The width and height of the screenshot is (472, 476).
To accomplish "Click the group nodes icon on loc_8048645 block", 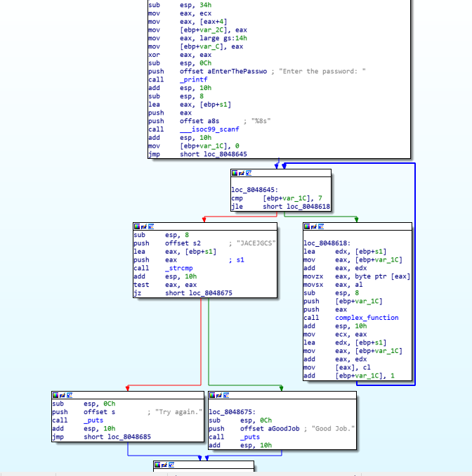I will point(249,173).
